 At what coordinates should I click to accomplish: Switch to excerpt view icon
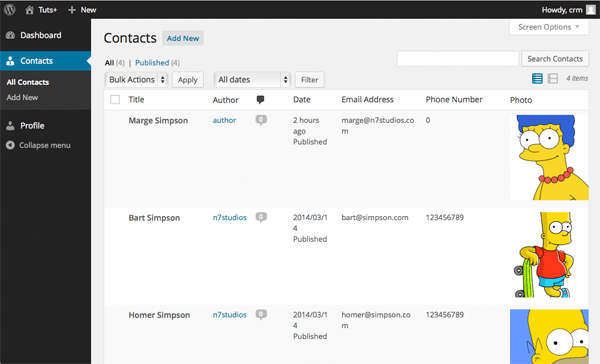(553, 78)
